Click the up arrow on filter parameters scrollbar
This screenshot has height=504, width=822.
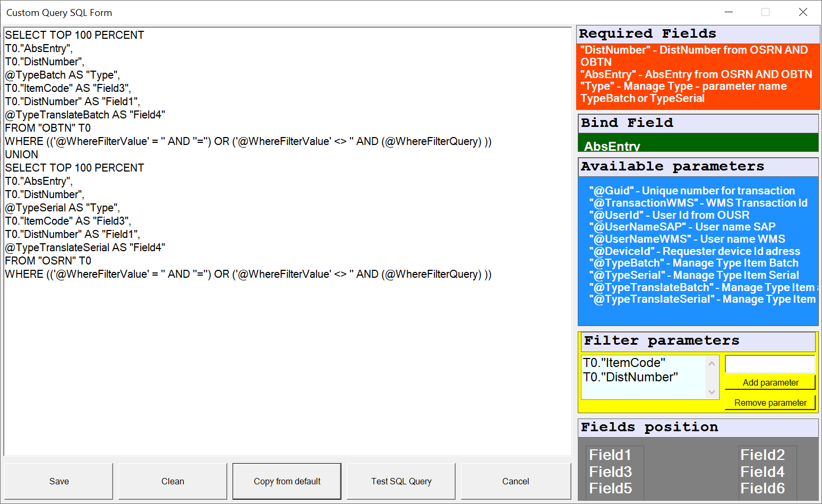click(x=713, y=362)
